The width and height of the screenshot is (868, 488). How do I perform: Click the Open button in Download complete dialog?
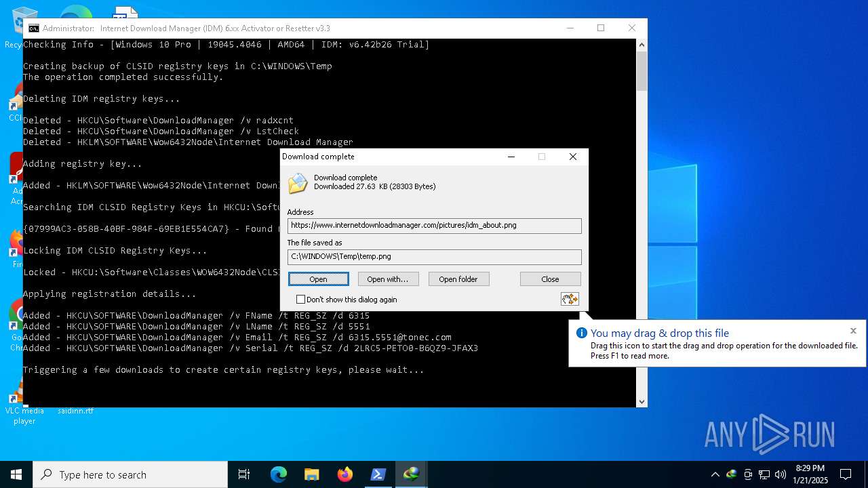[x=318, y=279]
